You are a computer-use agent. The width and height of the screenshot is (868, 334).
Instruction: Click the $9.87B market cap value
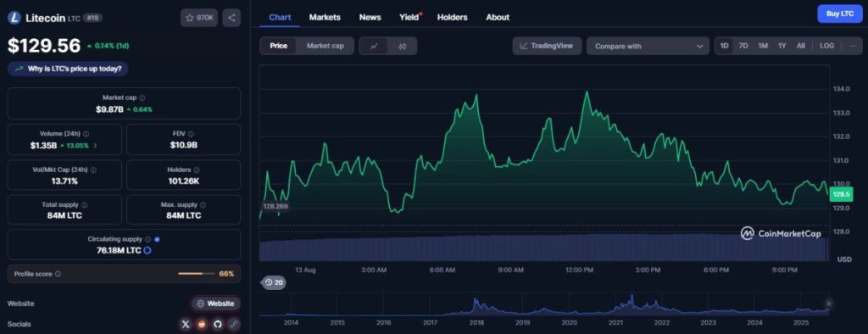coord(109,109)
